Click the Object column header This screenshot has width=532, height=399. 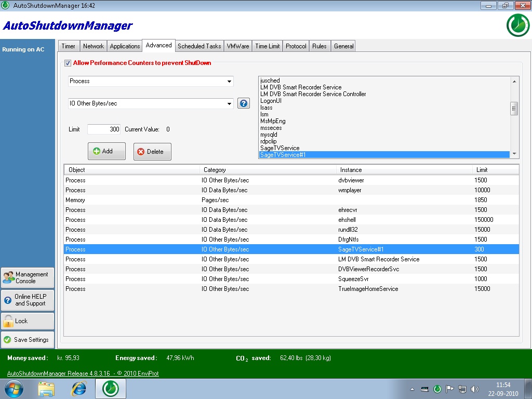[132, 170]
